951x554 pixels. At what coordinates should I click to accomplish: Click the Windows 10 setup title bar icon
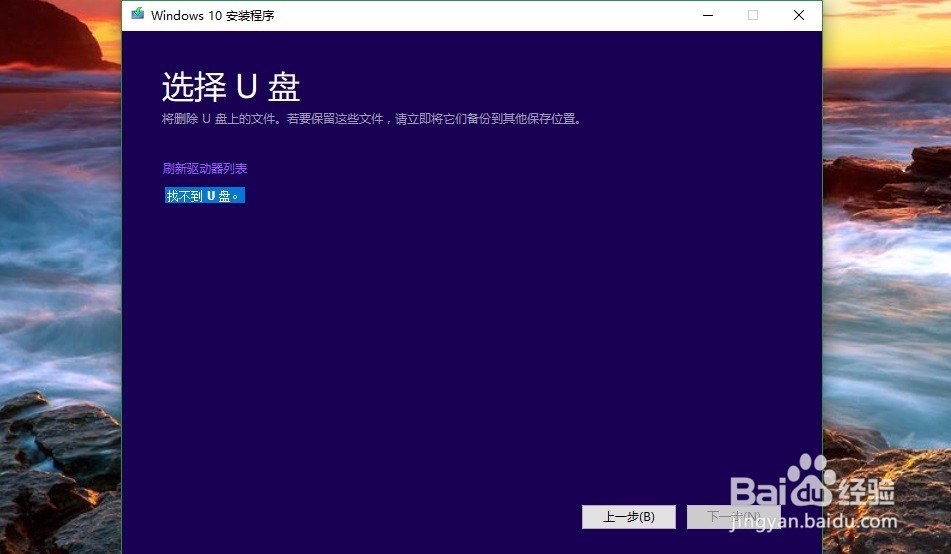tap(138, 15)
